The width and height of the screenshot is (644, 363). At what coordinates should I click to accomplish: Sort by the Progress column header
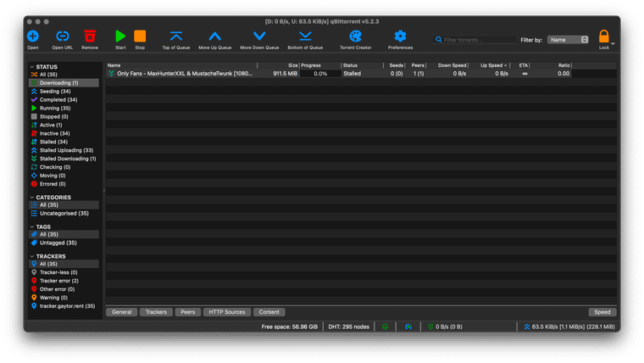coord(320,65)
